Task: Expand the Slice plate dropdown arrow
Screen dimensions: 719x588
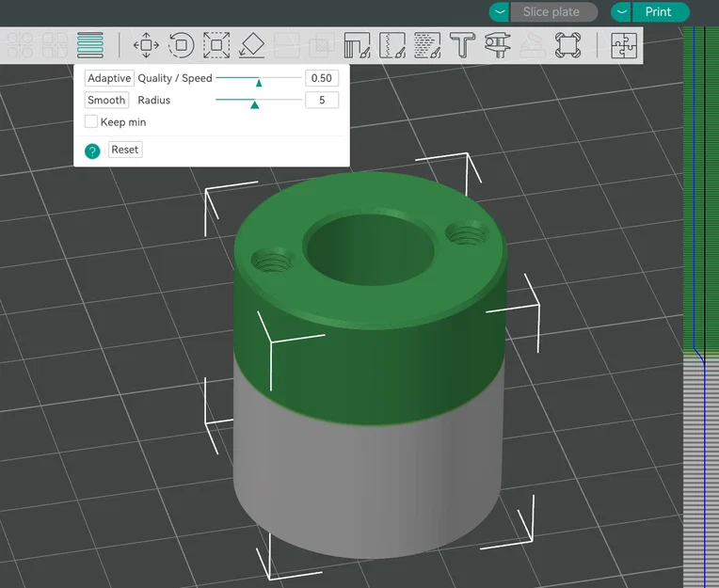Action: point(500,12)
